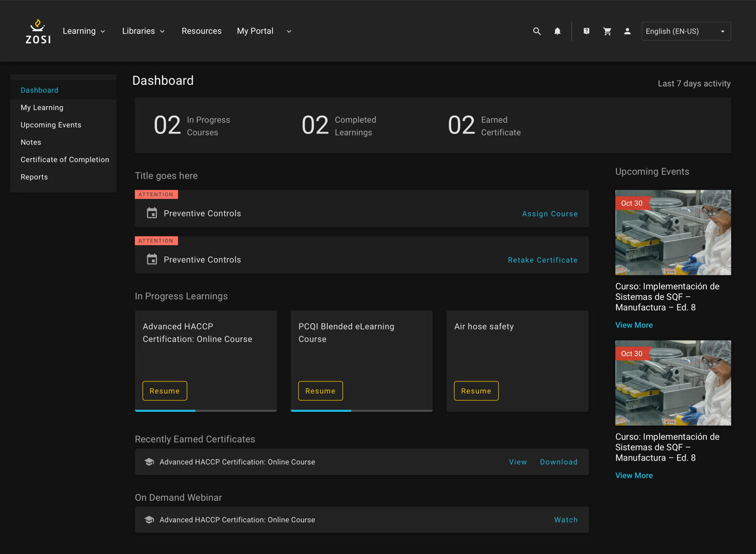
Task: Open the first Oct 30 event thumbnail
Action: tap(673, 233)
